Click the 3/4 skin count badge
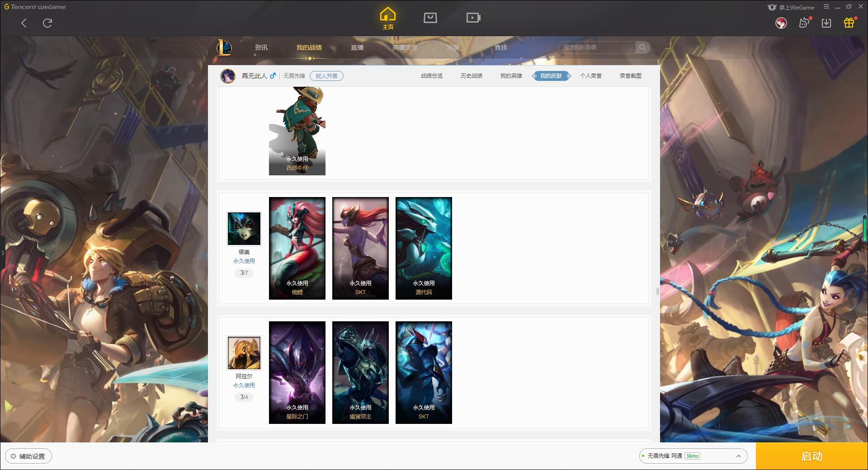 [x=244, y=397]
